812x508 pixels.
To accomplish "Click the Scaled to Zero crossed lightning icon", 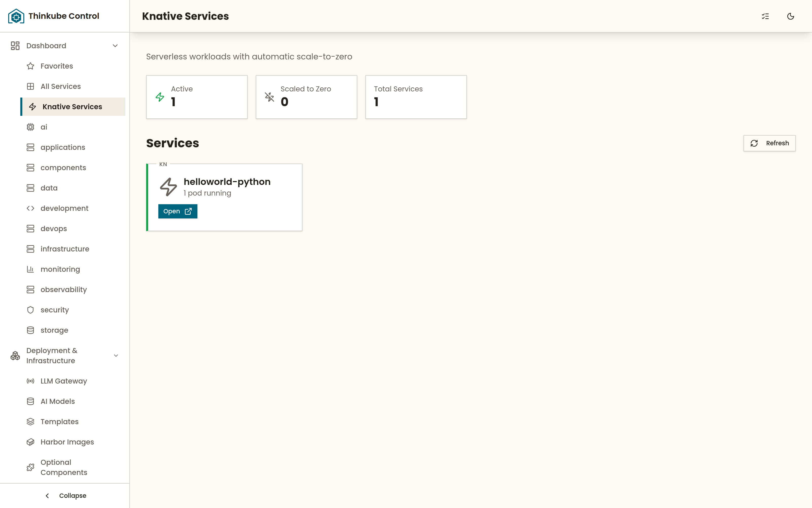I will [269, 97].
